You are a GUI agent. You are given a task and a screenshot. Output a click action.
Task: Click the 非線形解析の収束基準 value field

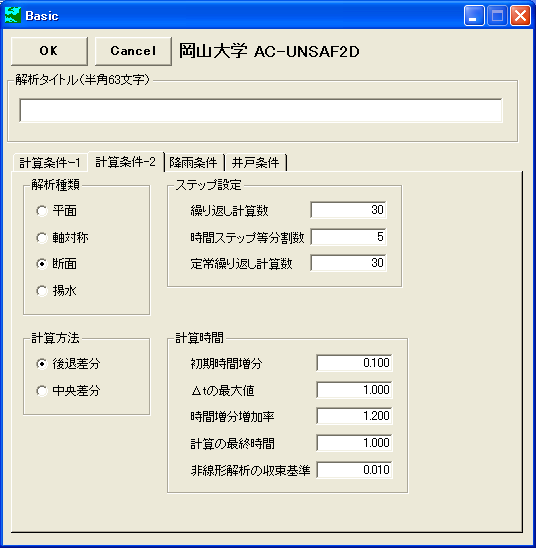(354, 470)
